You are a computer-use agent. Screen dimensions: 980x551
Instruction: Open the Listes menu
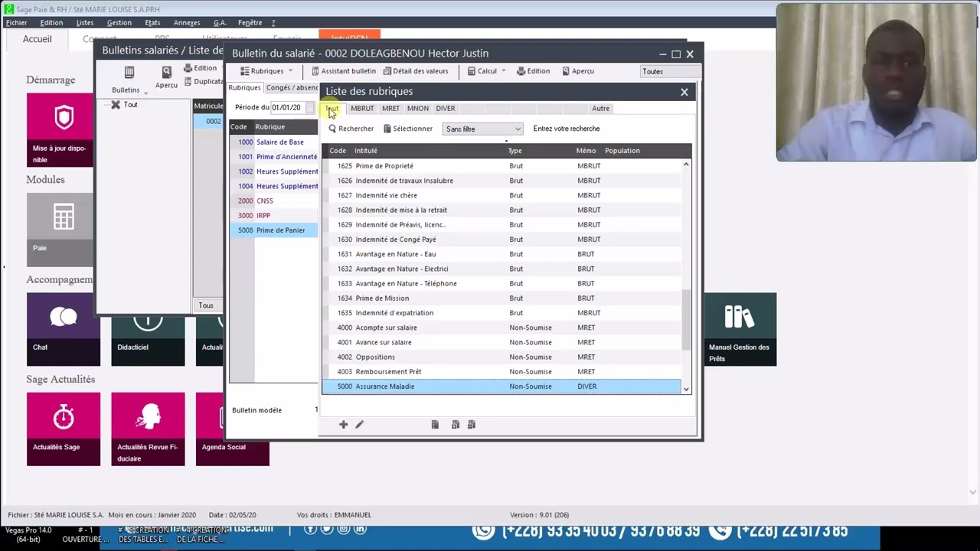(x=84, y=23)
